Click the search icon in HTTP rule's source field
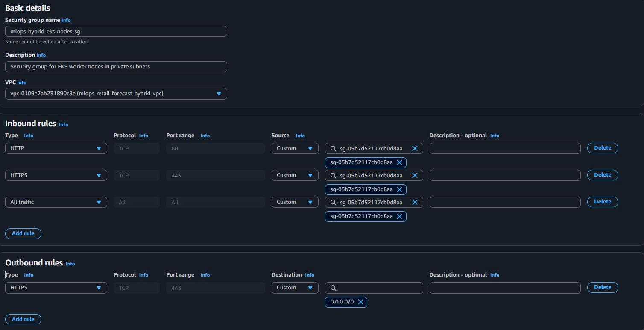 (333, 148)
